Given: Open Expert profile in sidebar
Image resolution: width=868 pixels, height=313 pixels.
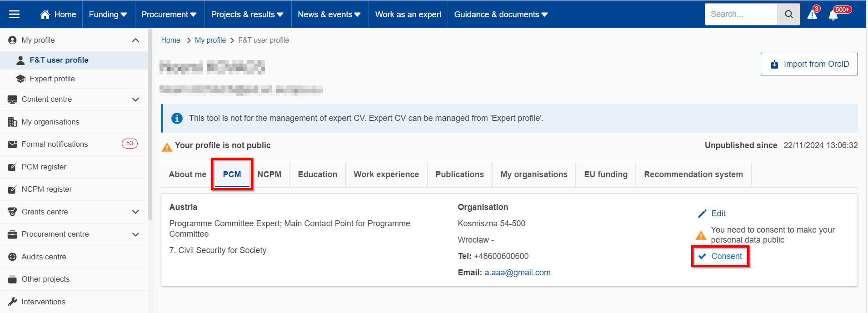Looking at the screenshot, I should click(74, 79).
